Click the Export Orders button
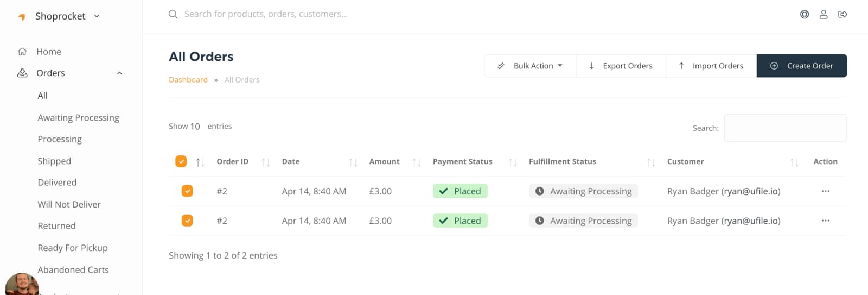This screenshot has width=868, height=295. coord(621,66)
